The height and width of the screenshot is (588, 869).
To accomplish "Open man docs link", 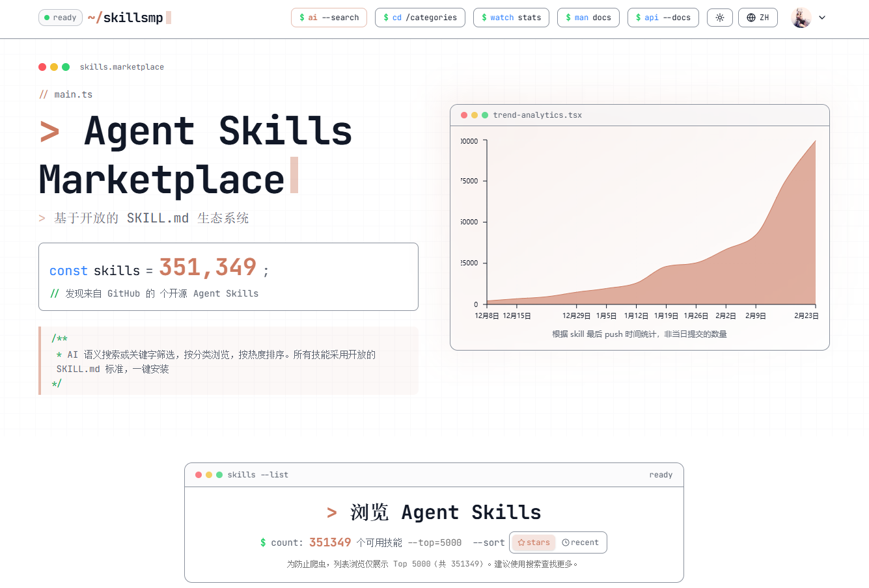I will click(588, 18).
